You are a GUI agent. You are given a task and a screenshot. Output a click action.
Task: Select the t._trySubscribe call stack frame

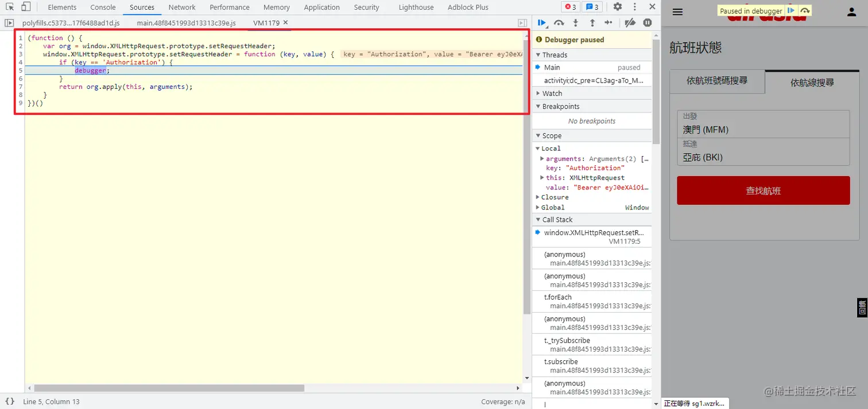(592, 345)
